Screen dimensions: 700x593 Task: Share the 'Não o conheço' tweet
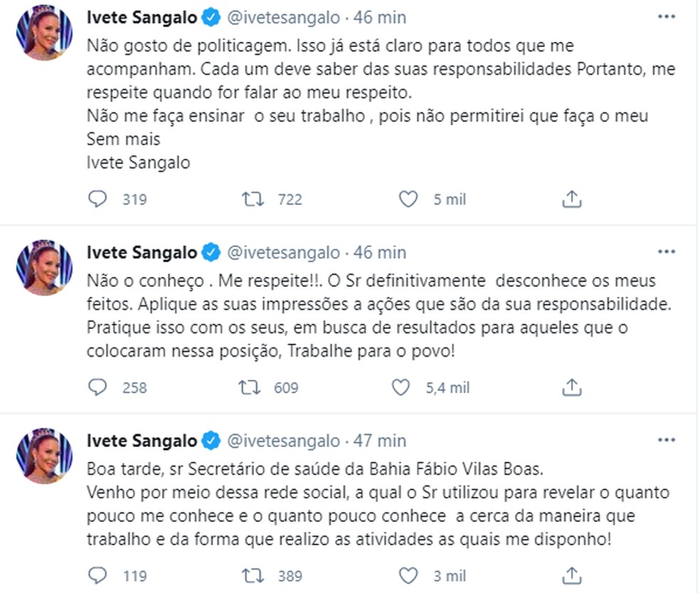pyautogui.click(x=572, y=387)
